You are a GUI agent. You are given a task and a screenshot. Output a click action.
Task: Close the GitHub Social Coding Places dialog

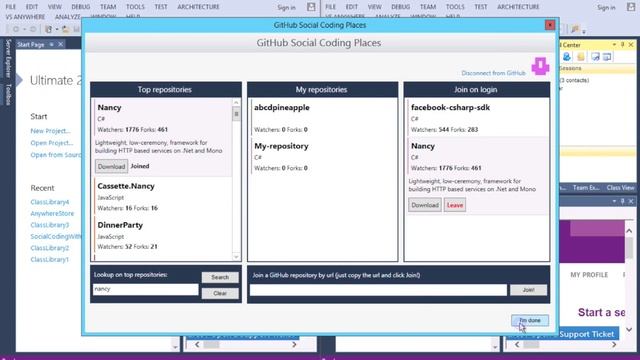click(550, 25)
